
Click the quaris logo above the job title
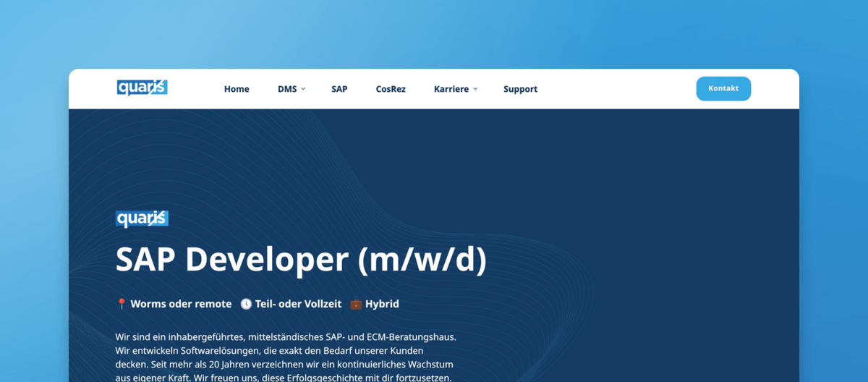tap(142, 218)
